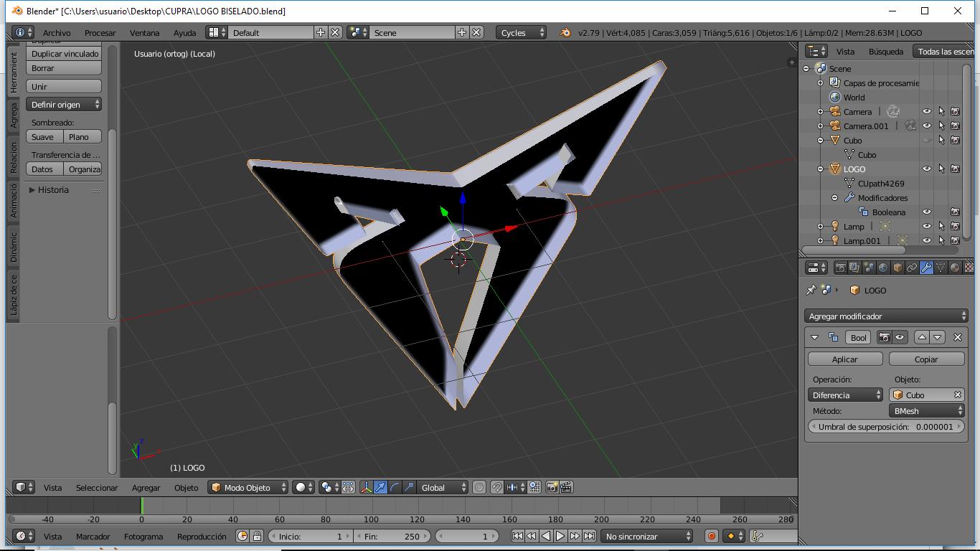The image size is (980, 551).
Task: Click the Aplicar modifier button
Action: tap(845, 359)
